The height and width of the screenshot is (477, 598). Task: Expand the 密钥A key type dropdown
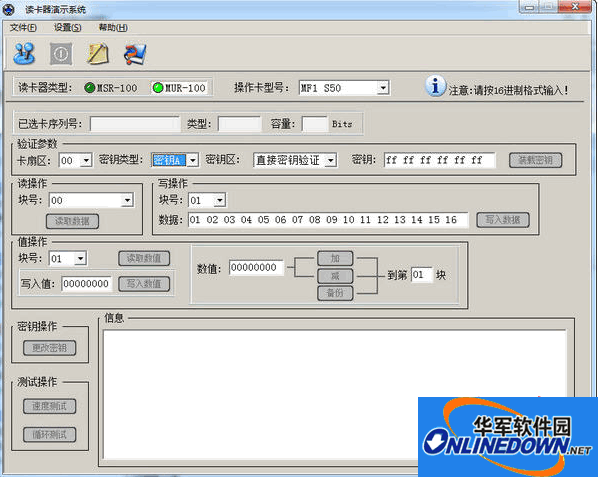click(193, 160)
